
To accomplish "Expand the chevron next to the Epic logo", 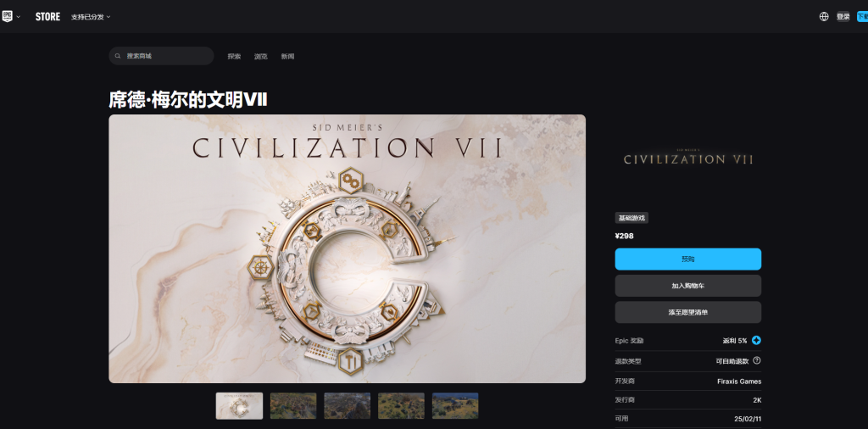I will click(x=19, y=17).
